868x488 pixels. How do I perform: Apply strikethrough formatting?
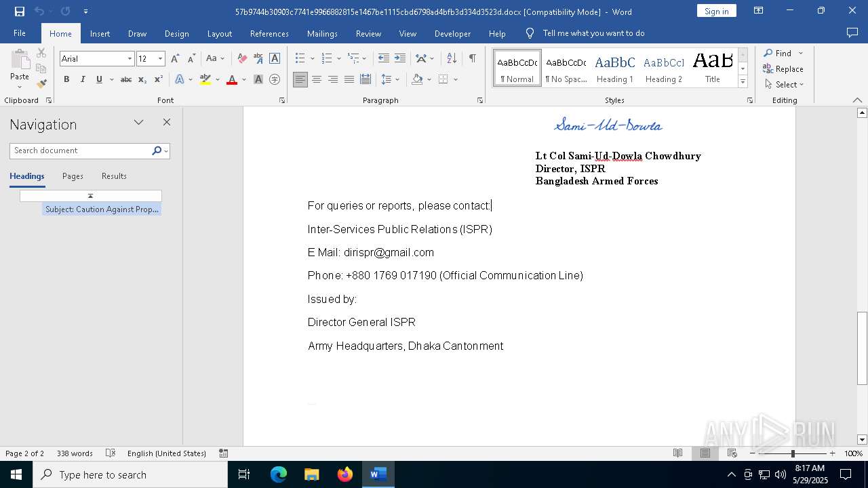pos(125,79)
